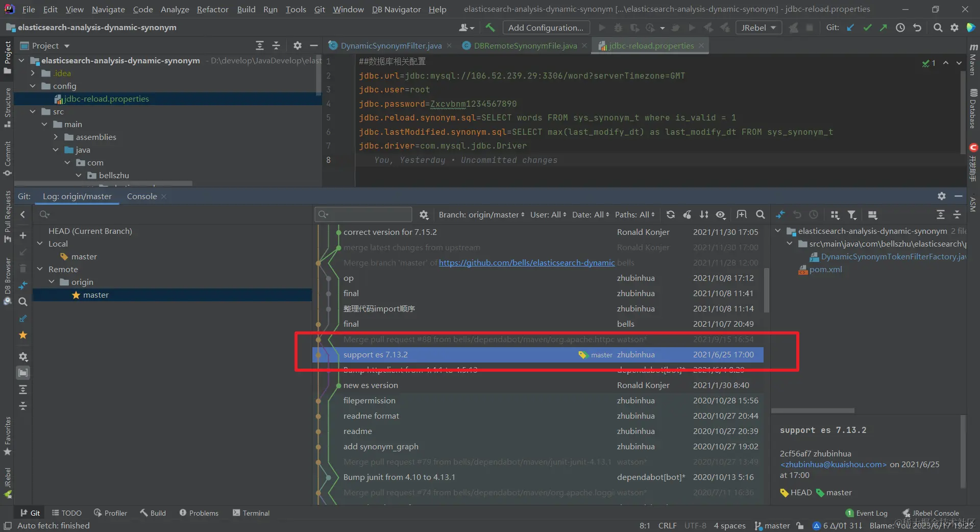Open the Paths: All filter dropdown

click(x=634, y=215)
